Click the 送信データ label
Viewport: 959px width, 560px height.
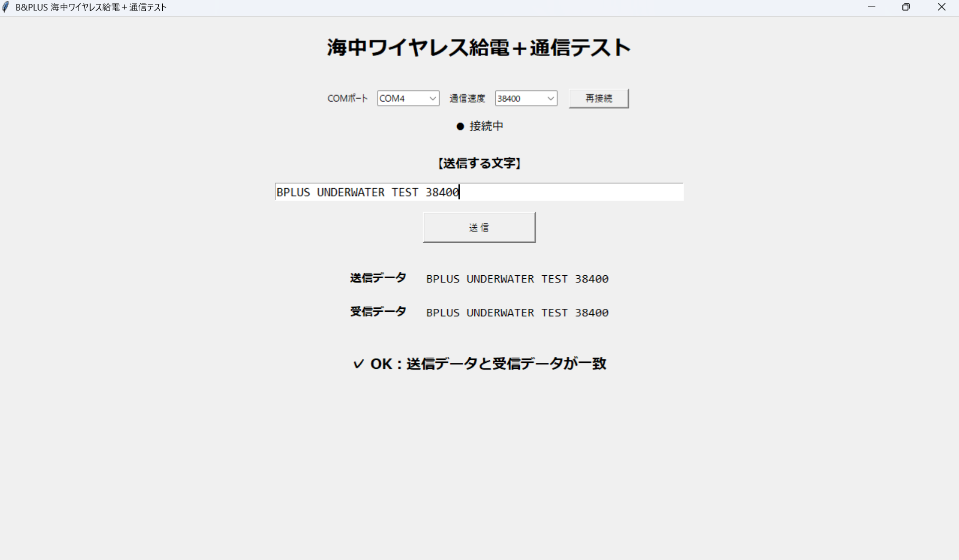click(x=378, y=278)
